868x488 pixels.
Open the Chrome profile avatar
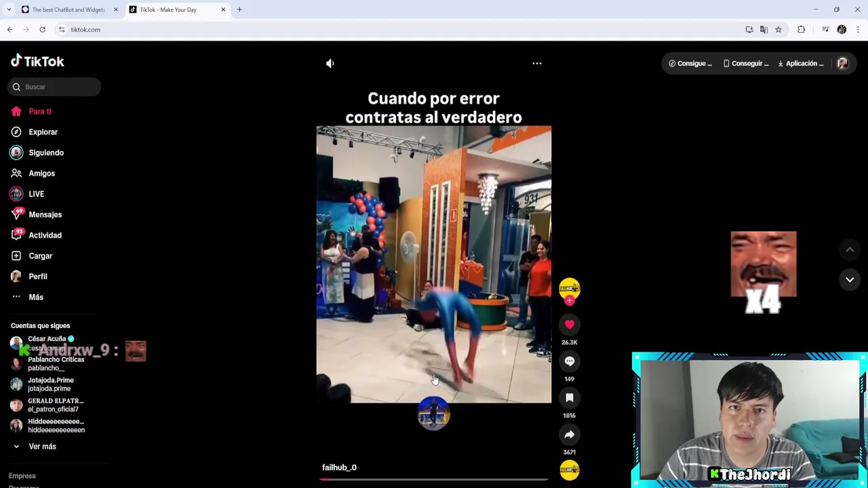point(842,30)
